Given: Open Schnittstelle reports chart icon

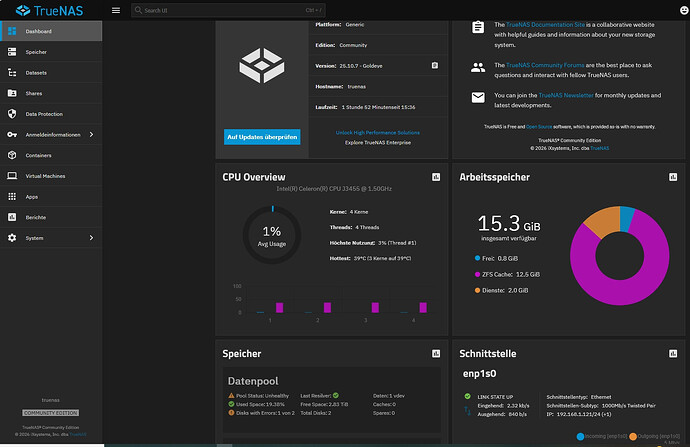Looking at the screenshot, I should (x=673, y=354).
